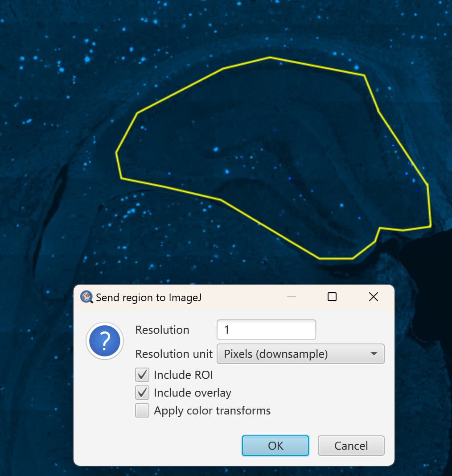452x476 pixels.
Task: Minimize the Send region dialog
Action: coord(291,297)
